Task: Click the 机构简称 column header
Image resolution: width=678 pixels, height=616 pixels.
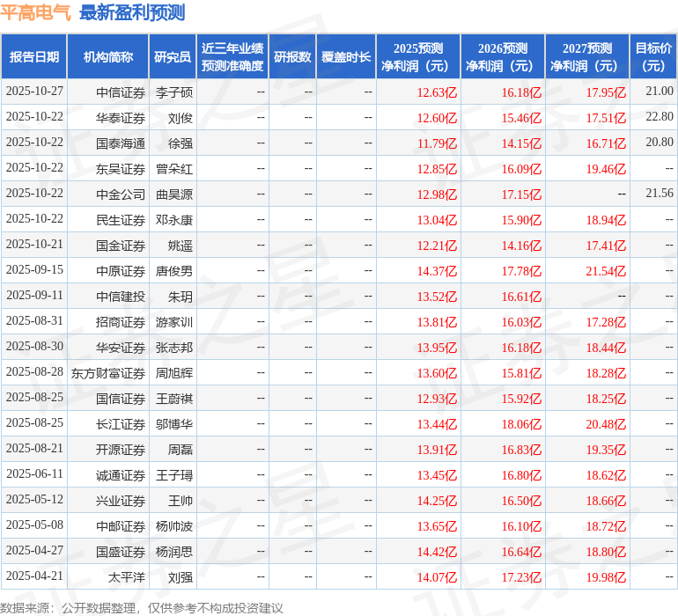Action: click(107, 57)
